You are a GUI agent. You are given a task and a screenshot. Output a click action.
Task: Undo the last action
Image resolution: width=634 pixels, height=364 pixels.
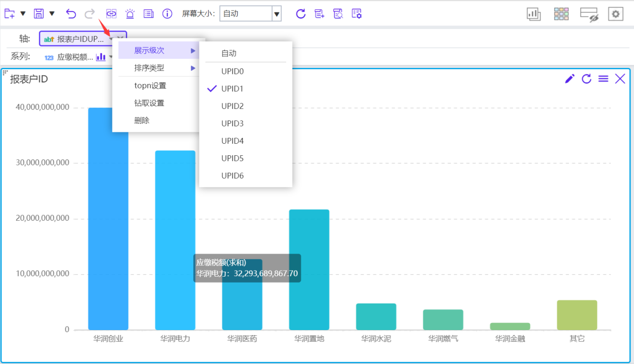point(71,13)
